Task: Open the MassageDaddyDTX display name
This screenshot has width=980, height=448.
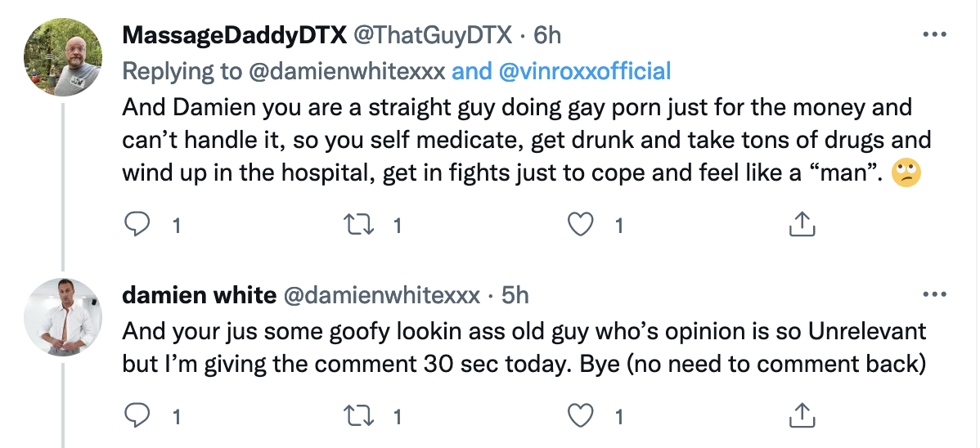Action: (235, 36)
